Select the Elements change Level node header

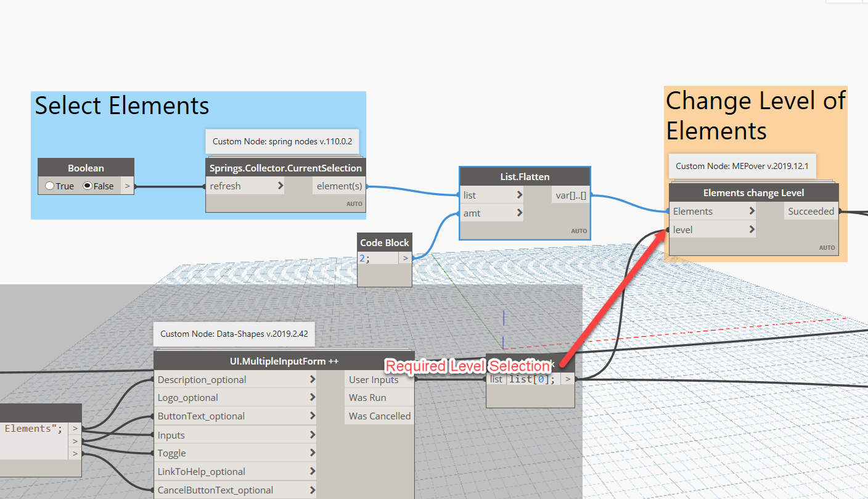click(x=753, y=192)
